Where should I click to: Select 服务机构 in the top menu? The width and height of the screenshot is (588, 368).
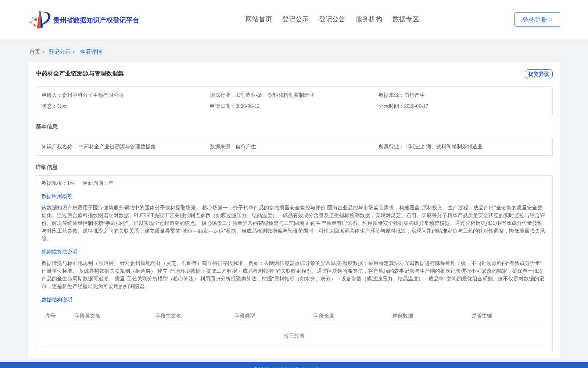[x=369, y=19]
